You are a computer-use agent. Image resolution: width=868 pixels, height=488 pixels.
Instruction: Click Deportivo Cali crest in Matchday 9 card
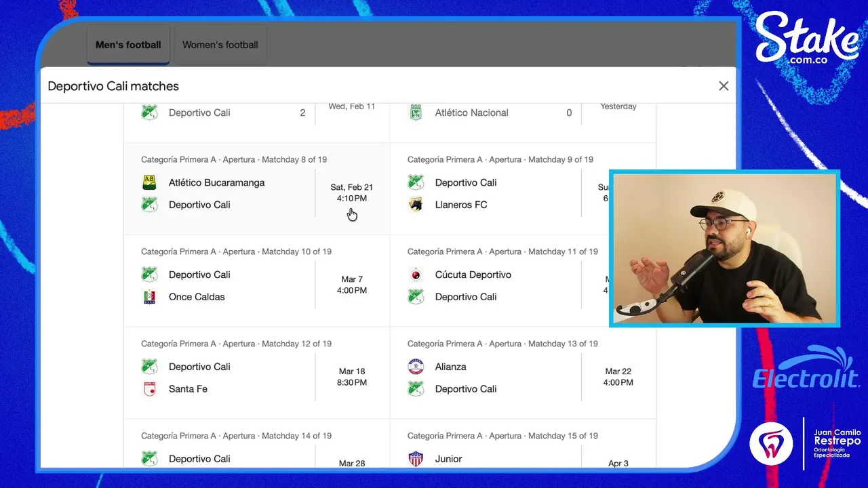click(x=416, y=182)
